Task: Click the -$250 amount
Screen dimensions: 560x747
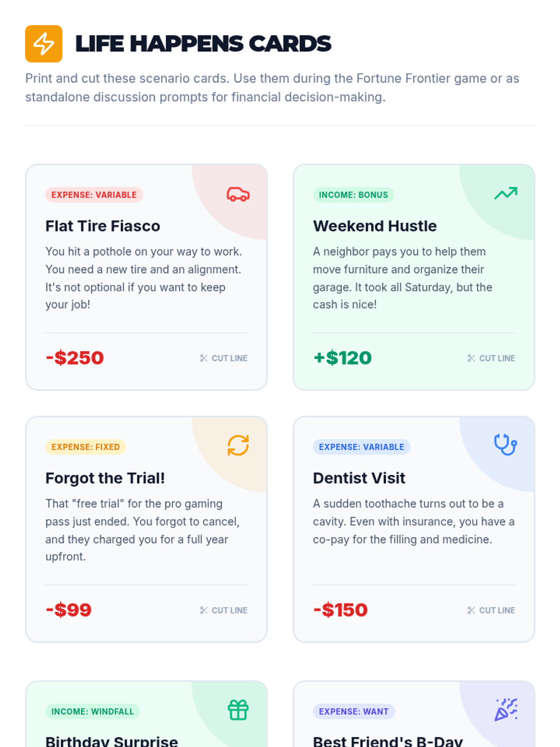Action: (x=75, y=358)
